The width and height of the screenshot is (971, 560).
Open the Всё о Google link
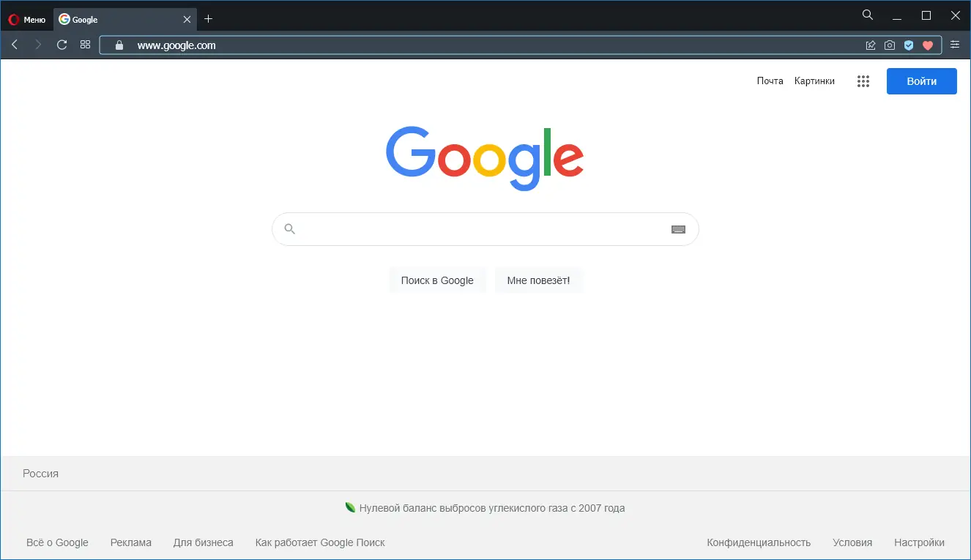click(x=57, y=542)
